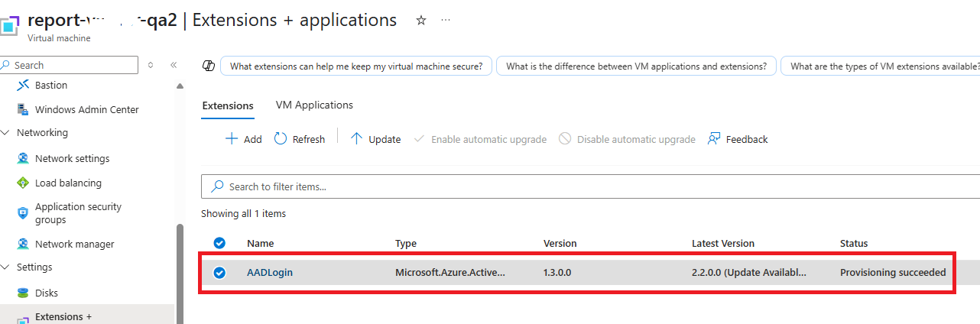Favorite this page with the star icon

coord(420,21)
